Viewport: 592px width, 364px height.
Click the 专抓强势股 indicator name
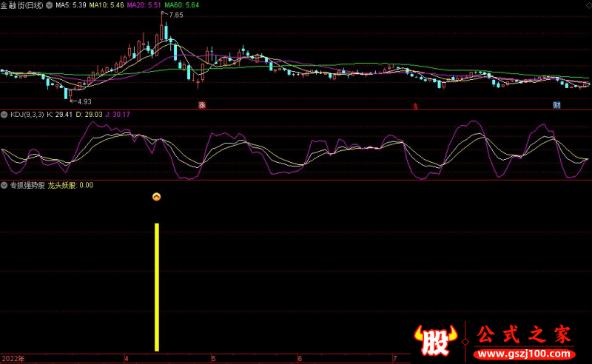point(27,185)
